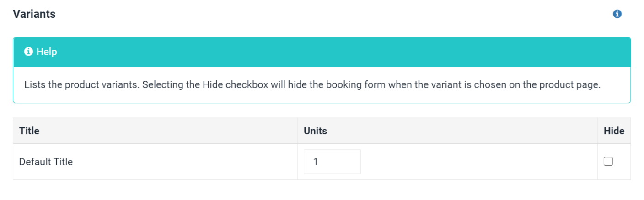Click the Variants section heading
Viewport: 644px width, 200px height.
(x=34, y=14)
